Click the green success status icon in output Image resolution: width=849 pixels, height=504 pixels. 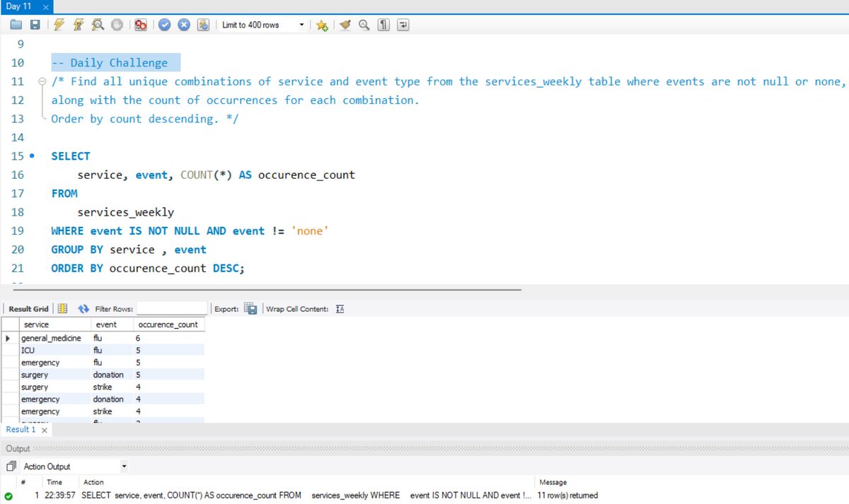[x=8, y=496]
